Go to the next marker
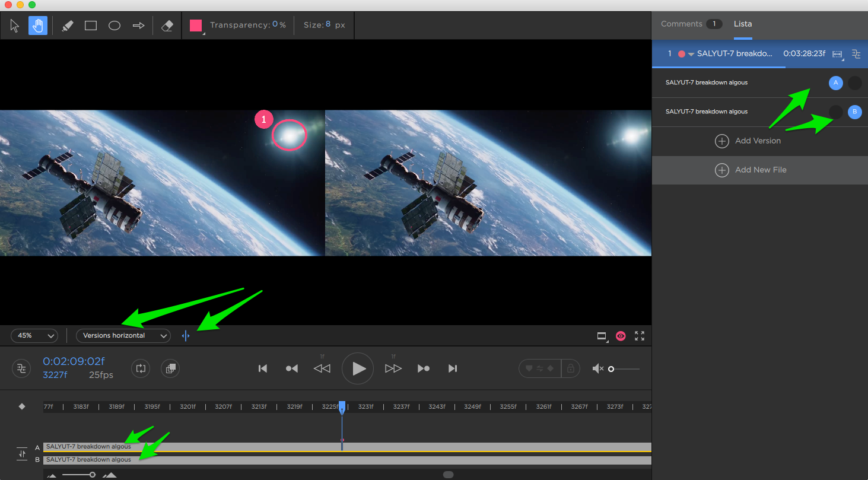The width and height of the screenshot is (868, 480). 424,368
